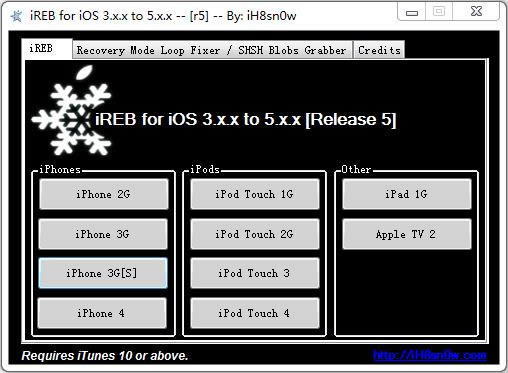Image resolution: width=508 pixels, height=373 pixels.
Task: Switch to the iREB tab
Action: tap(47, 49)
